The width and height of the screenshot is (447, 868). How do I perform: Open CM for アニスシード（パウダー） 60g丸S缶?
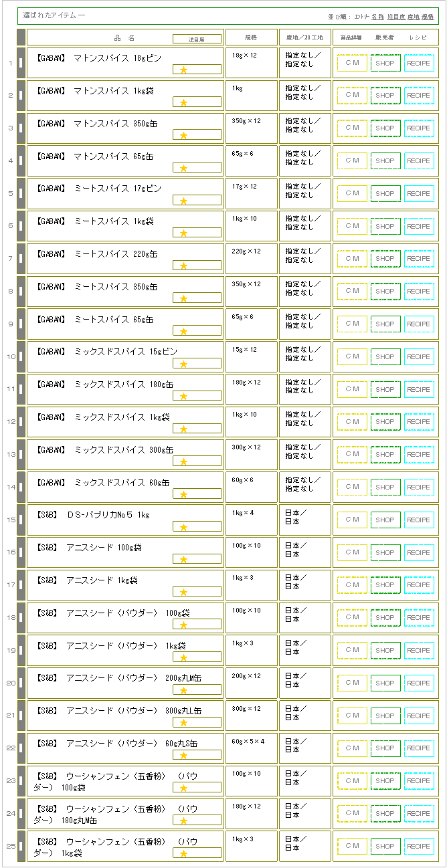(x=352, y=748)
